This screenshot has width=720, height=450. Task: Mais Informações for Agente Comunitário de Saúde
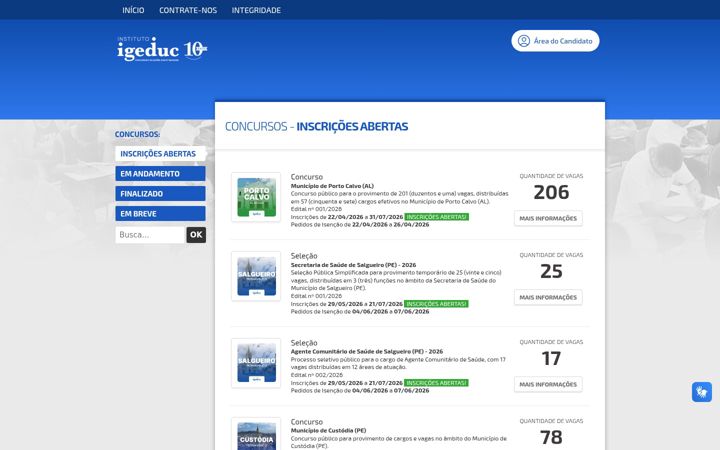[x=548, y=384]
